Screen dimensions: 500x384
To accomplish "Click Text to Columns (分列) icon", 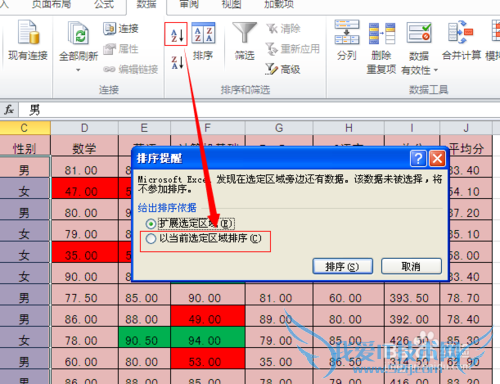I will [x=347, y=32].
